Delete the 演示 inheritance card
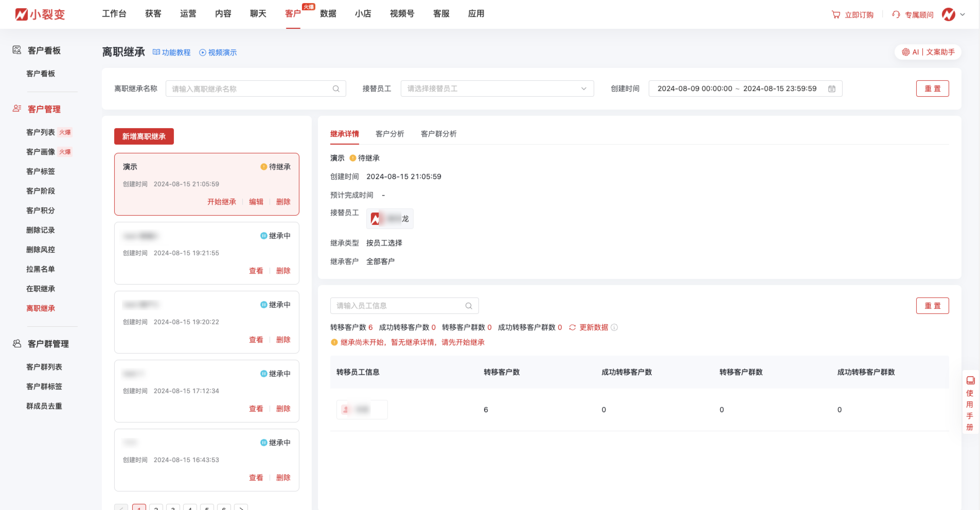The height and width of the screenshot is (510, 980). 283,202
